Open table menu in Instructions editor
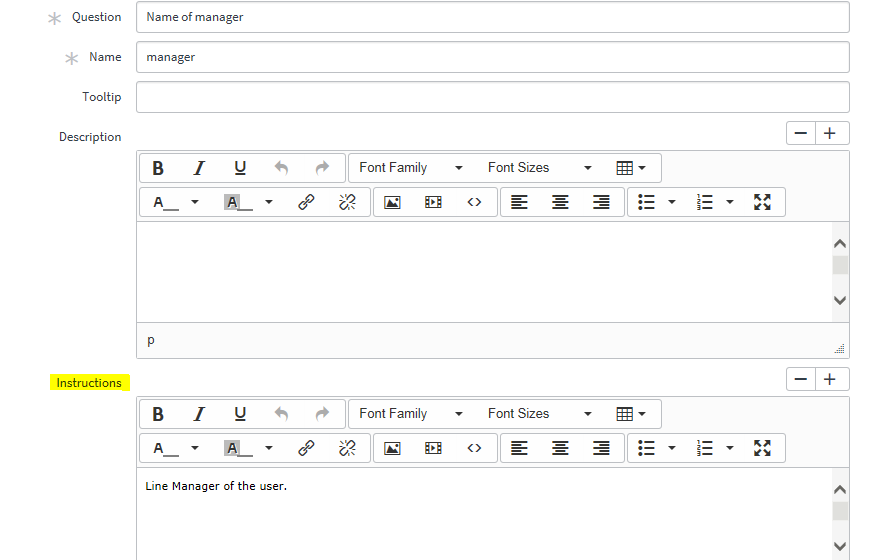Image resolution: width=887 pixels, height=560 pixels. click(631, 414)
